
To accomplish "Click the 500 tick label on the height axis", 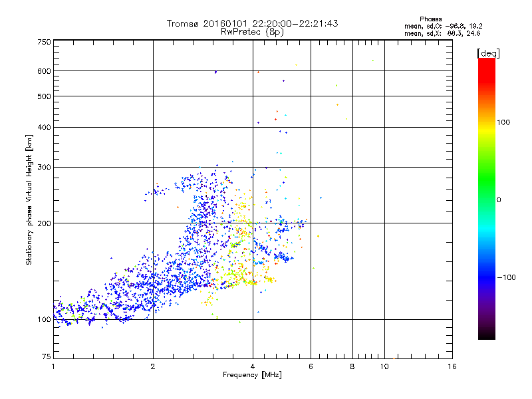I will (x=44, y=96).
